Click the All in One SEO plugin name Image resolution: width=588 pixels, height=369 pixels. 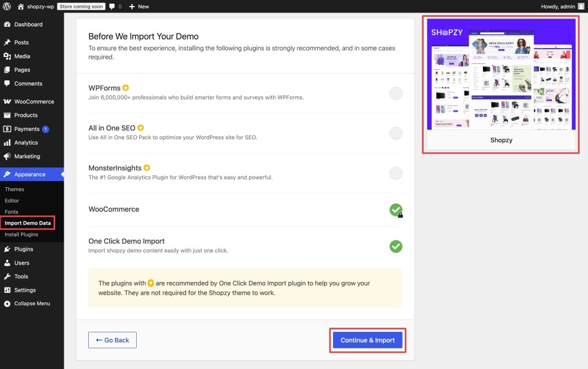point(112,128)
